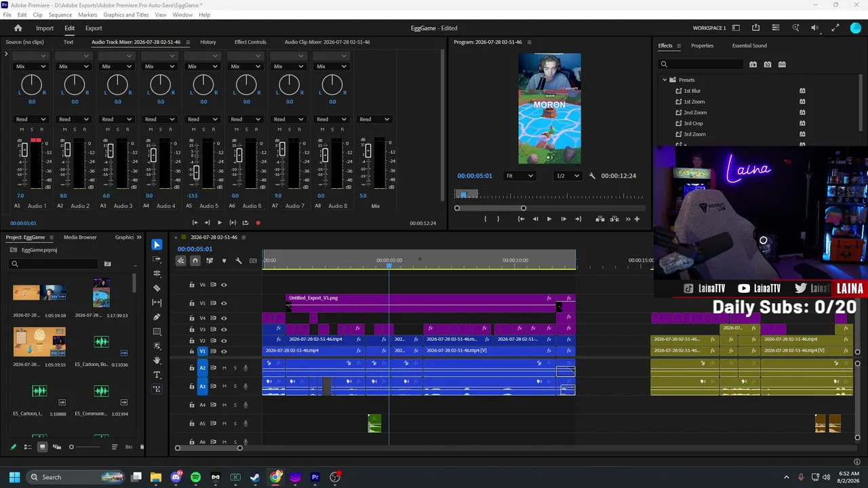Filter effects by YUV icon

click(x=782, y=64)
